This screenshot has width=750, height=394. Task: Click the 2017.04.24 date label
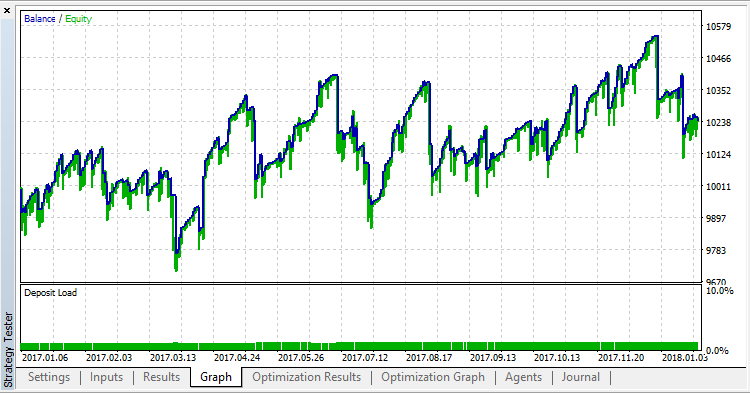coord(237,358)
